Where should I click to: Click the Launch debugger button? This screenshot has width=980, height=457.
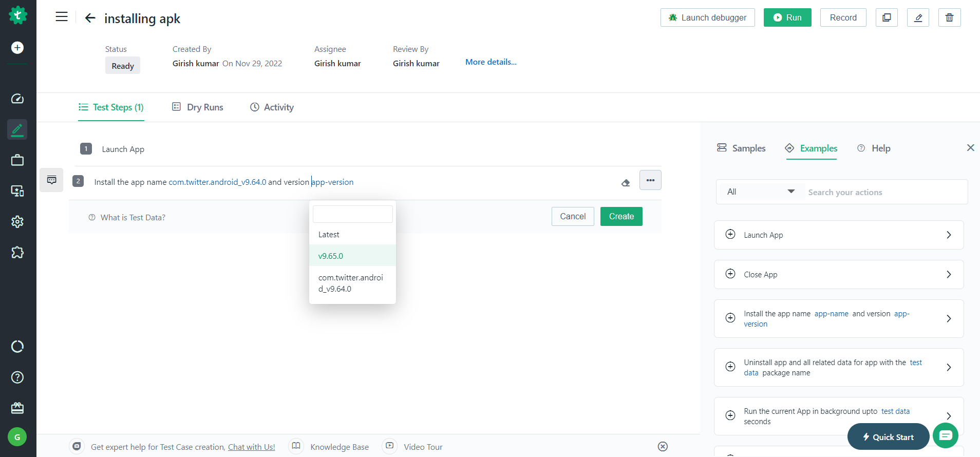coord(708,17)
